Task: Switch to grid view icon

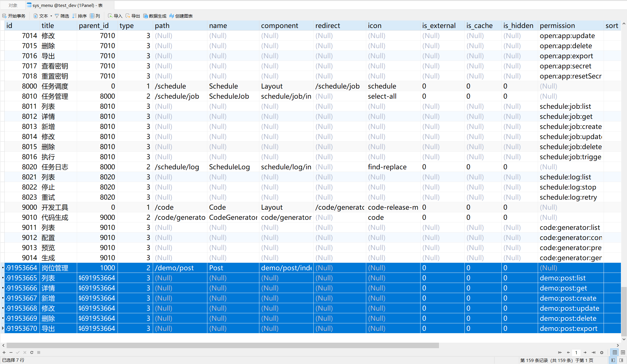Action: click(615, 352)
